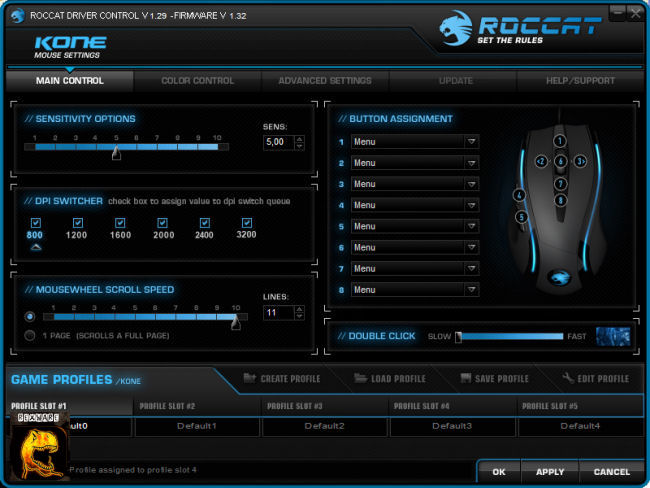
Task: Click the RexWare dinosaur profile image
Action: [39, 447]
